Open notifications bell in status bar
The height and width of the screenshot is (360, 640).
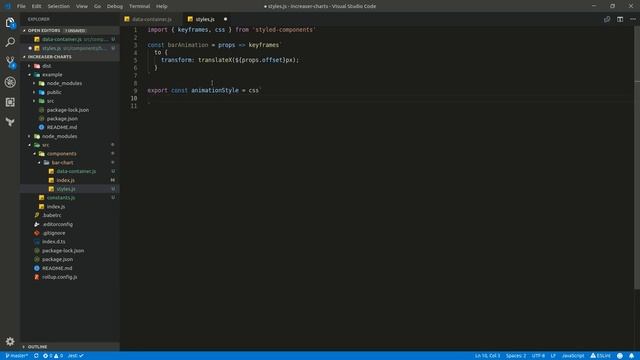[631, 356]
